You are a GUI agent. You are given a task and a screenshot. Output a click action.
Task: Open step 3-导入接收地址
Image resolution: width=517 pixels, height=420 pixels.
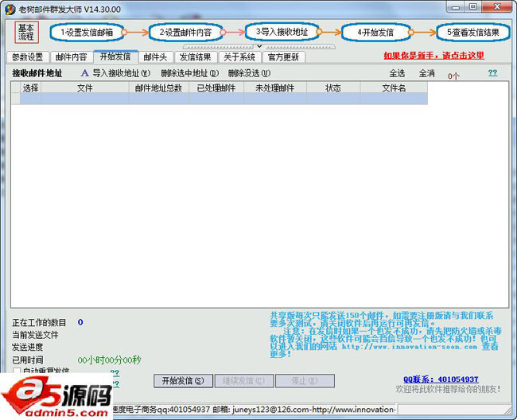coord(282,32)
